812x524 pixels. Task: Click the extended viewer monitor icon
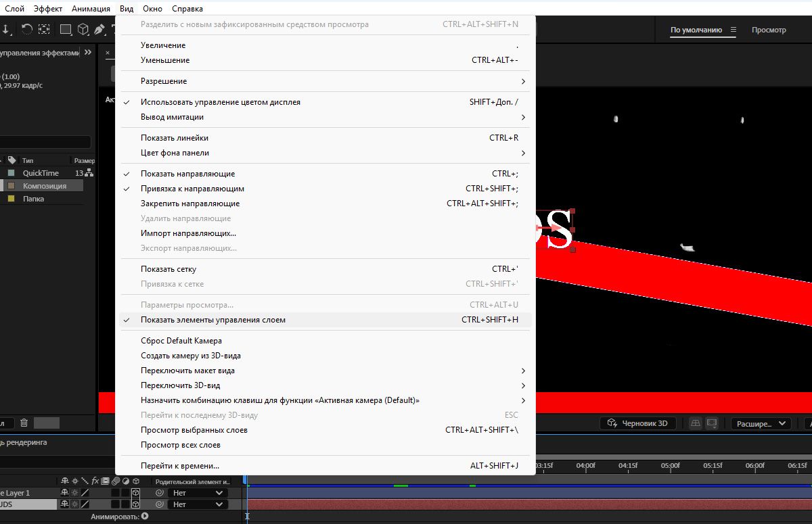(711, 423)
